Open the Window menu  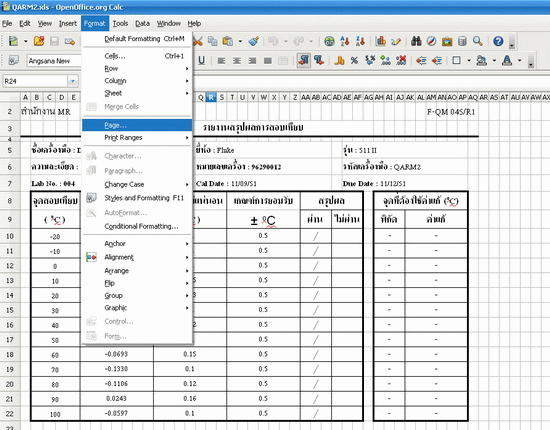[168, 23]
